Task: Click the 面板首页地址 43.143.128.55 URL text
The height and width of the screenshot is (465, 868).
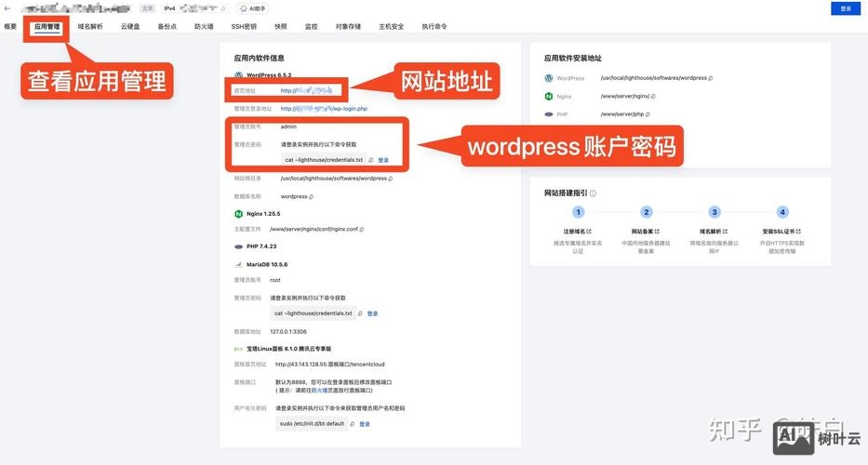Action: [x=330, y=365]
